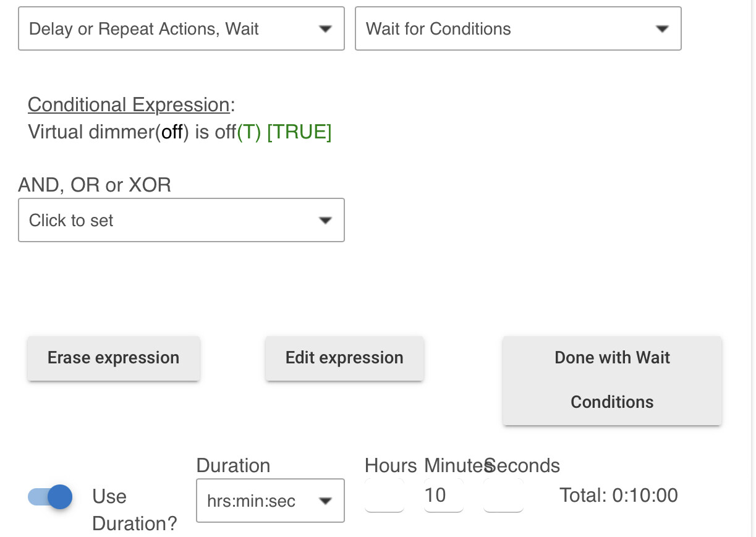
Task: Click the green [TRUE] result indicator
Action: (299, 132)
